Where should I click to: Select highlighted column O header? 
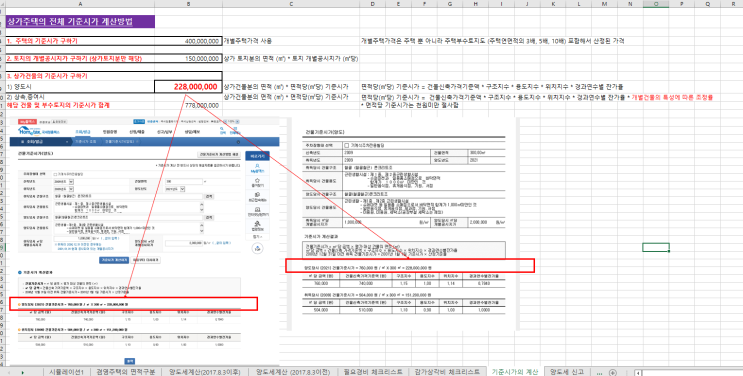[x=656, y=4]
